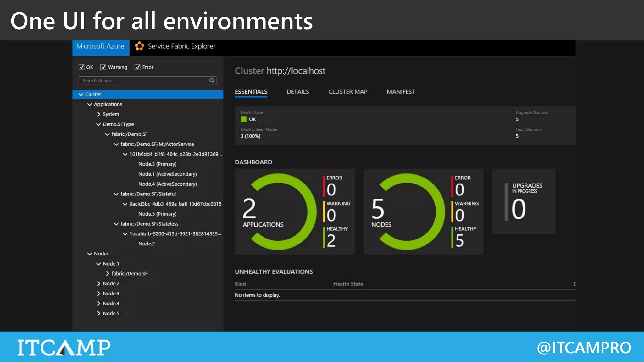
Task: Click the Applications WARNING count 0
Action: pyautogui.click(x=331, y=216)
